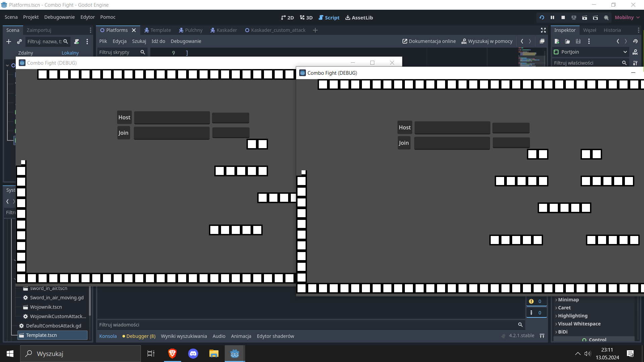644x362 pixels.
Task: Go back to previously edited object
Action: (618, 41)
